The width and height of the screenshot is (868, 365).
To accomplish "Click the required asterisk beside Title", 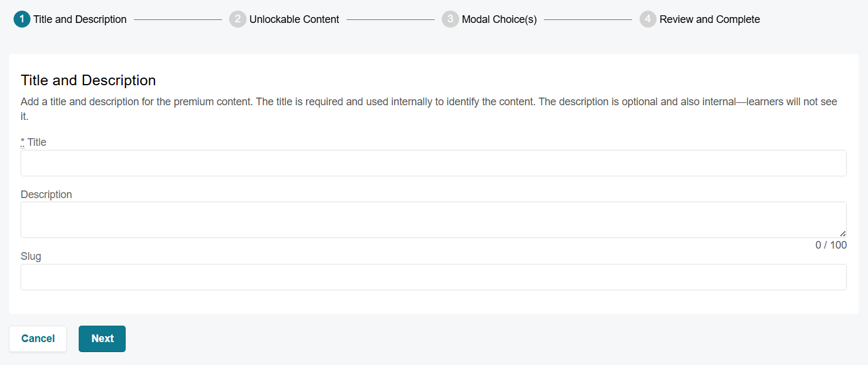I will point(23,142).
